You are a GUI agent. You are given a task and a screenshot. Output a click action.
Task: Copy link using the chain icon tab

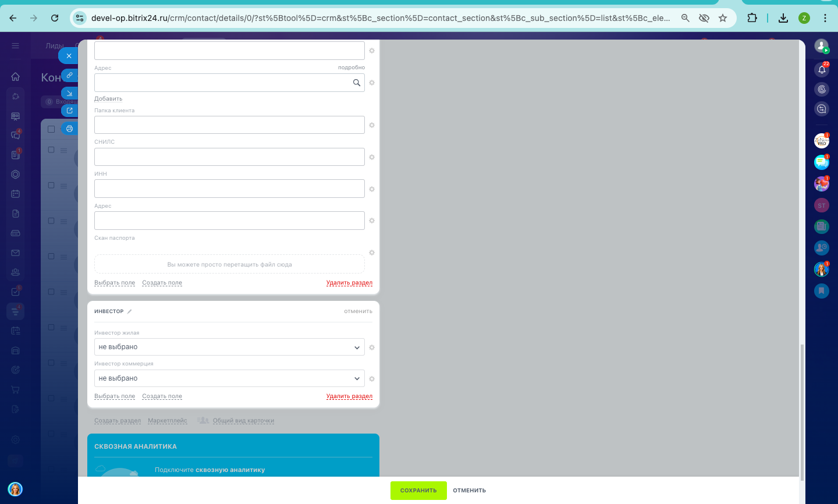pos(69,75)
